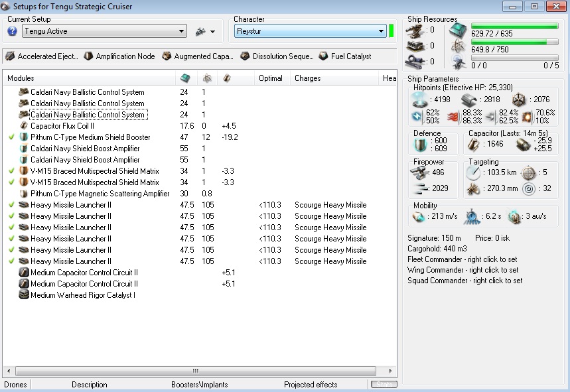Sort by the powergrid column header icon
The width and height of the screenshot is (570, 392).
pos(207,78)
